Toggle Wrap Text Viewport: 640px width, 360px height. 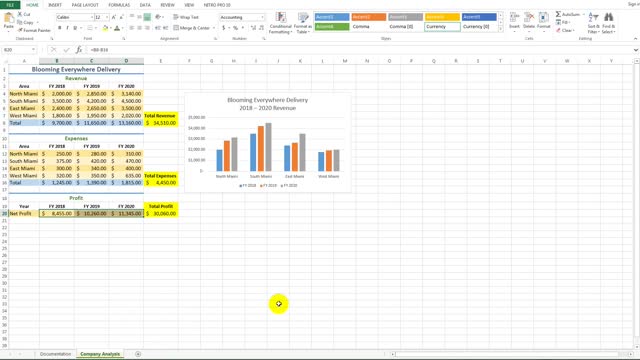(186, 17)
